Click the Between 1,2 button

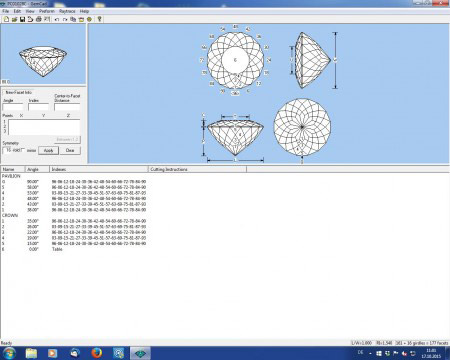click(x=67, y=139)
